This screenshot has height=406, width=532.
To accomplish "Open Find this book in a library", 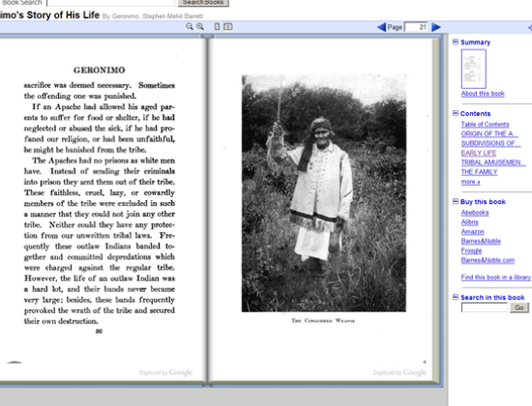I will pos(495,277).
